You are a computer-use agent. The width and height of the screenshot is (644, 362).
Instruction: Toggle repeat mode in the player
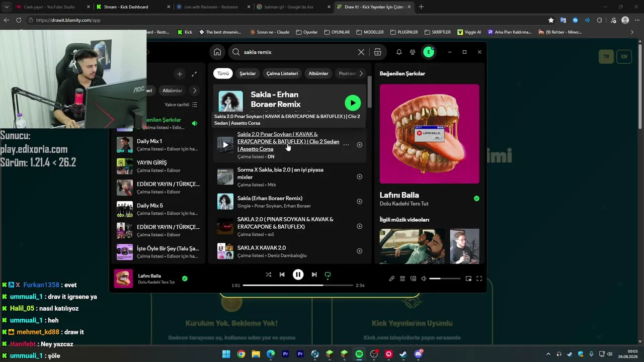[328, 275]
